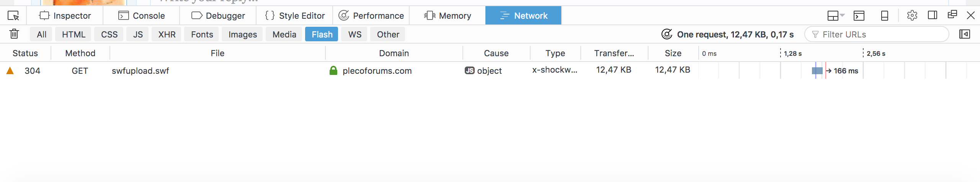Switch to the Inspector tab
The width and height of the screenshot is (980, 182).
(x=65, y=16)
